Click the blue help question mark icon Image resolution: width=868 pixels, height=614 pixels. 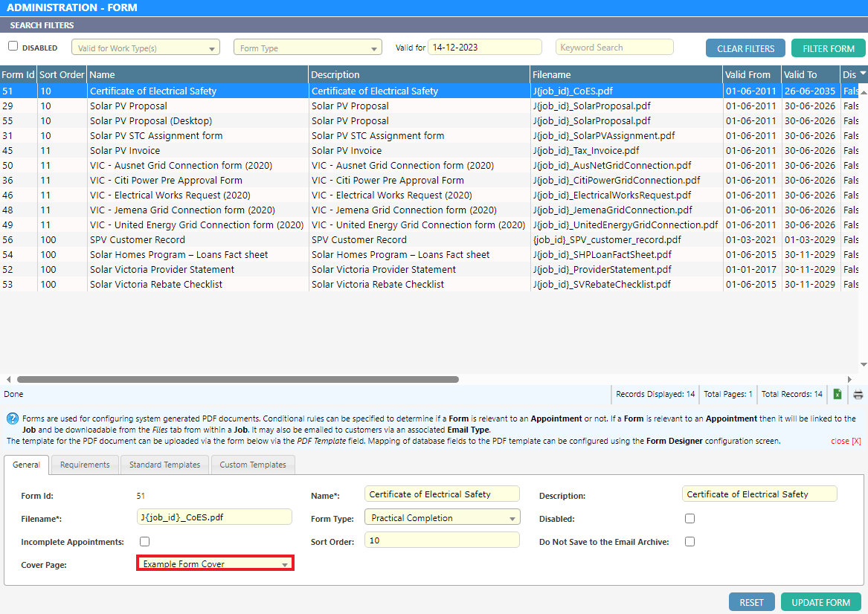point(13,419)
